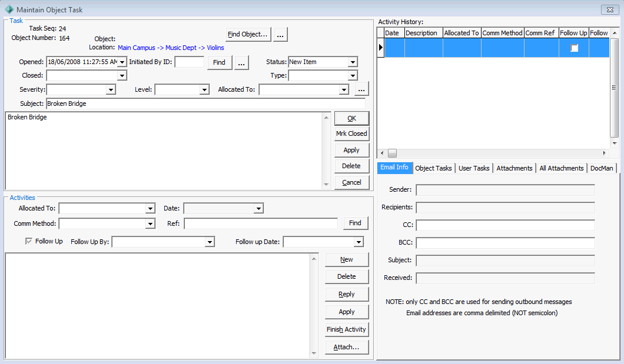624x364 pixels.
Task: Select the All Attachments tab
Action: coord(561,168)
